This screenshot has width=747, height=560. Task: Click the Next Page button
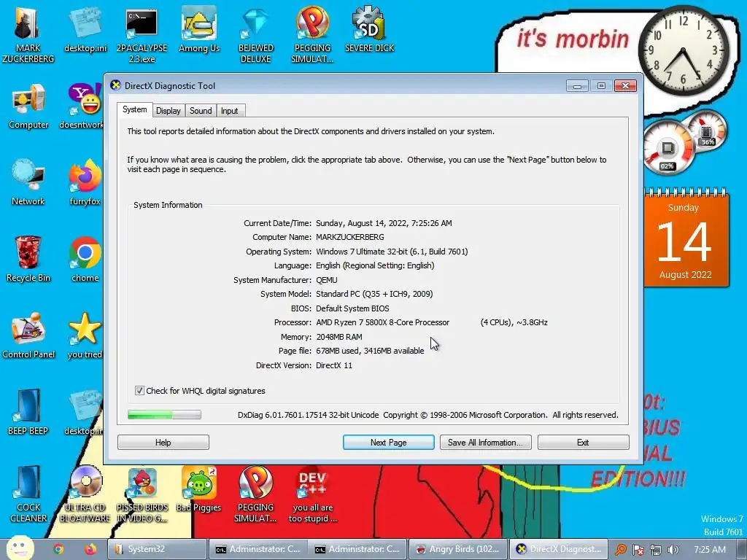click(388, 443)
